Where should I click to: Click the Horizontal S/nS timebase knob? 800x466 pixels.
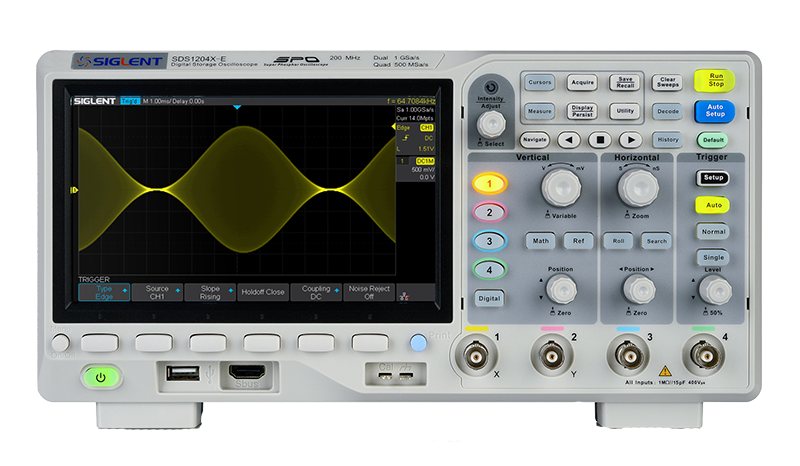(x=638, y=187)
